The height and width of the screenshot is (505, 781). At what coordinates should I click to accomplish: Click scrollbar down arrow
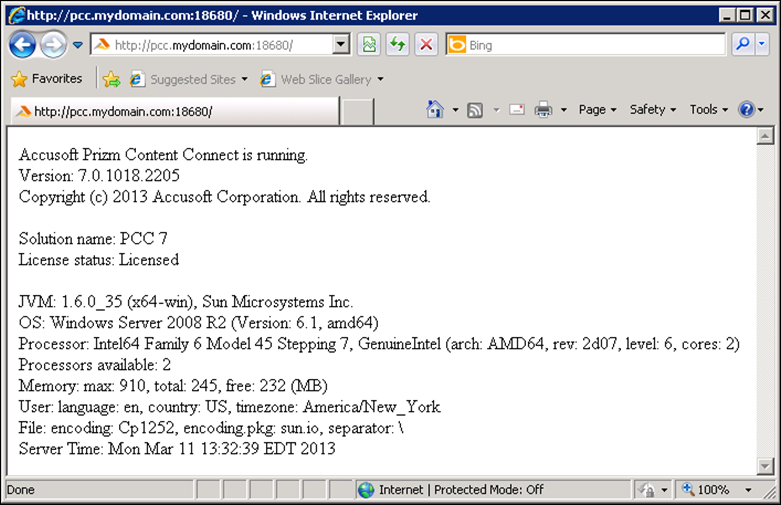click(765, 466)
